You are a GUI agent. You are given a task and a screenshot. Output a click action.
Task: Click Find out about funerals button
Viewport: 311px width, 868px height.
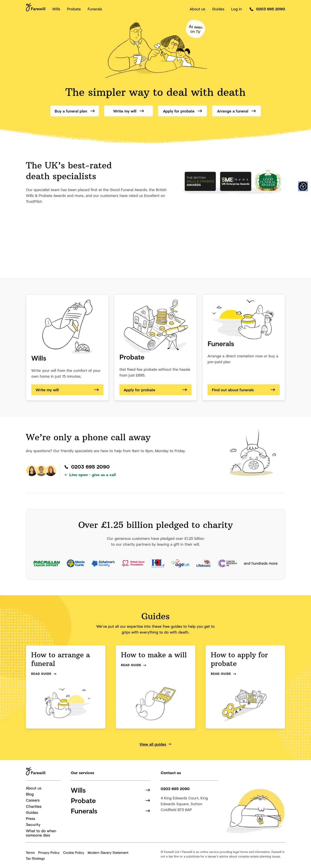[243, 389]
